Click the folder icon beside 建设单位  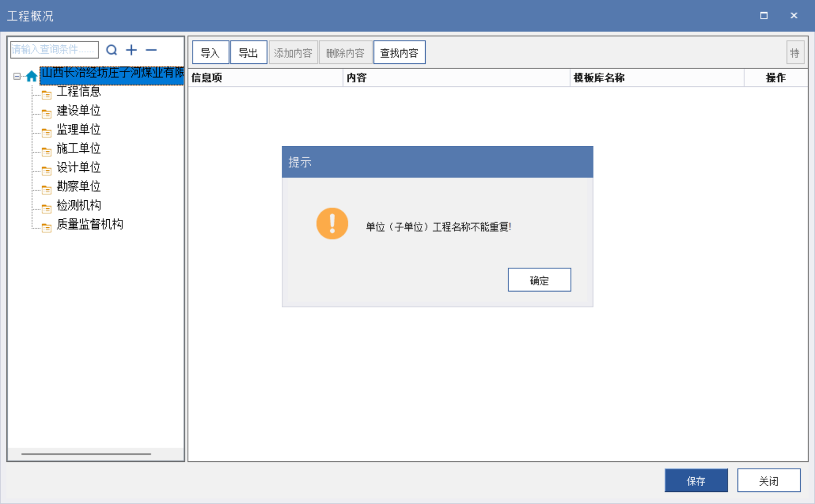click(46, 114)
